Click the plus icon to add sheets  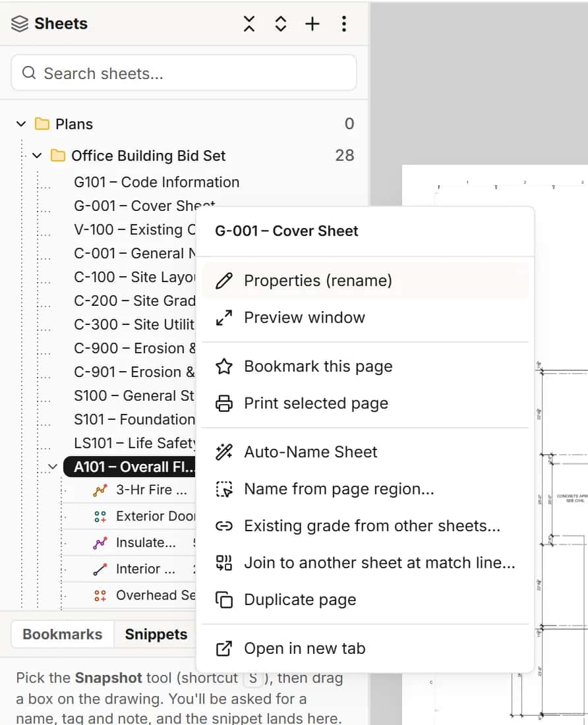[x=312, y=24]
